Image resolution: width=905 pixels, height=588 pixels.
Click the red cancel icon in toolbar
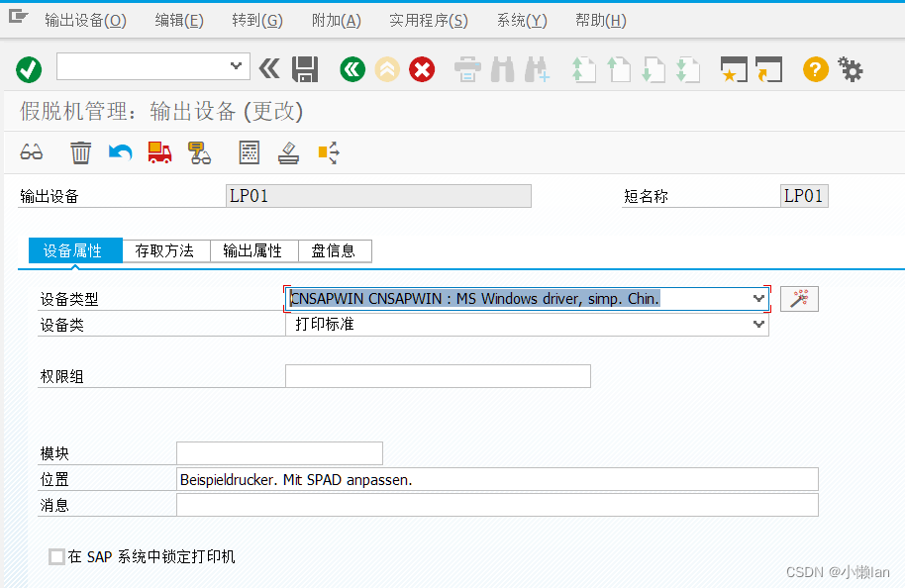tap(421, 69)
